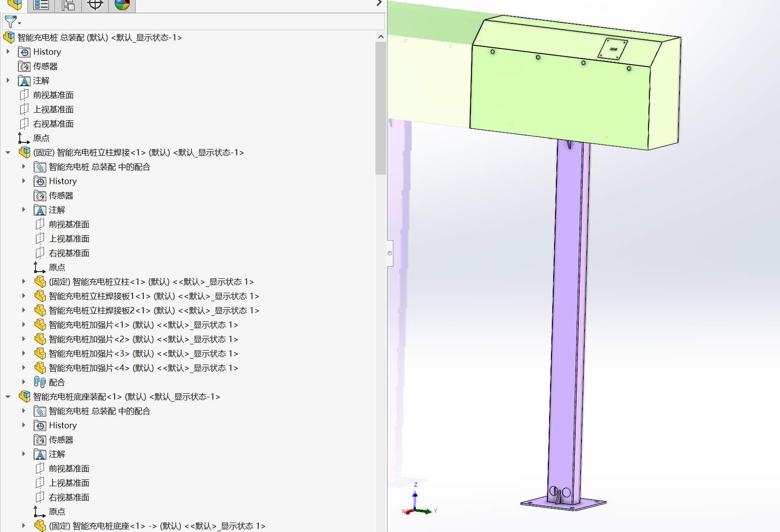The height and width of the screenshot is (532, 780).
Task: Expand the panel tabs chevron arrow
Action: coord(379,3)
